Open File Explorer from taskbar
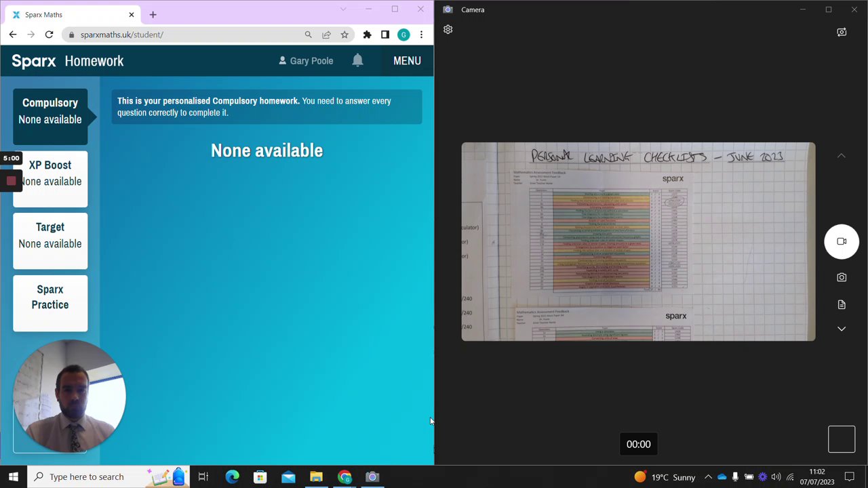Viewport: 868px width, 488px height. (316, 476)
